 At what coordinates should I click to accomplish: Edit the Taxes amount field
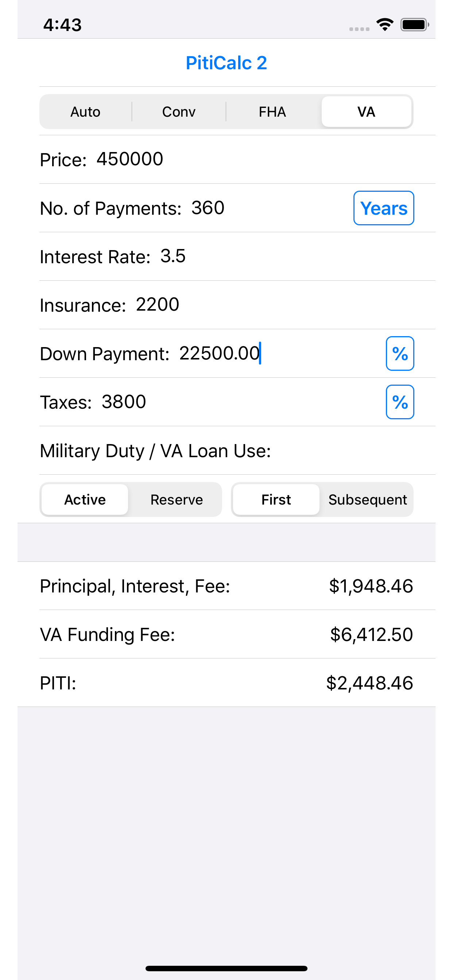click(x=124, y=402)
